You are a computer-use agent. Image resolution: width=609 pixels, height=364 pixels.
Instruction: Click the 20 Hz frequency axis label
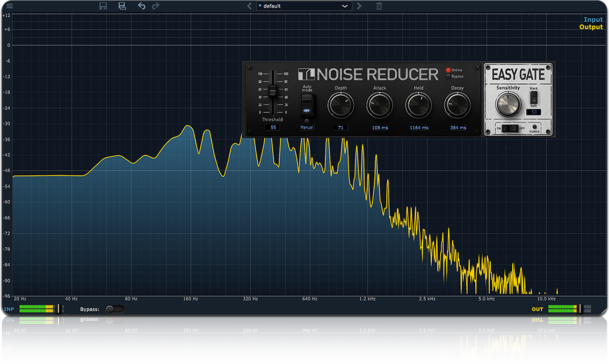[20, 298]
